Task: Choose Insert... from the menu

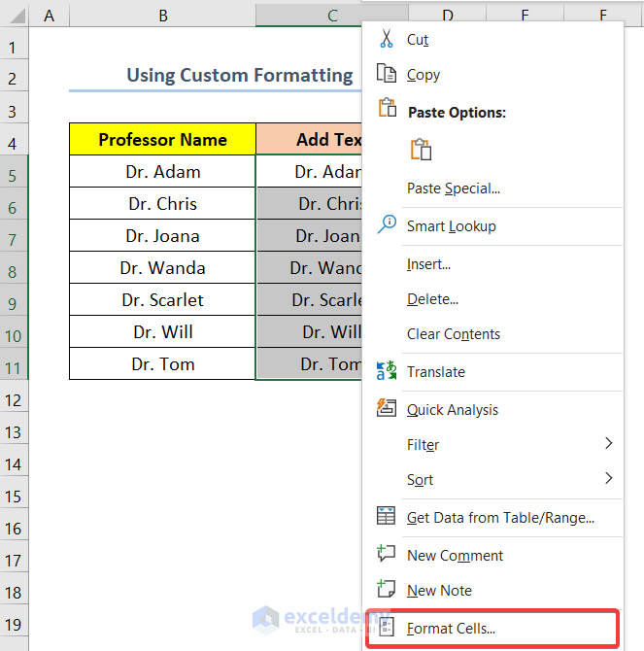Action: (x=492, y=263)
